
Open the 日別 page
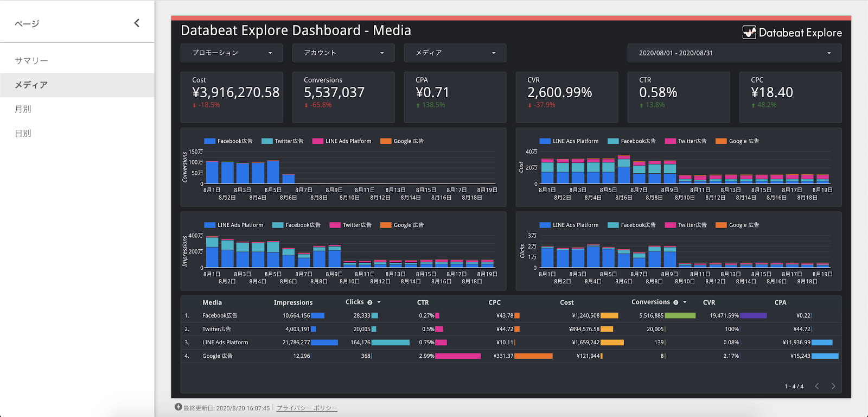77,133
